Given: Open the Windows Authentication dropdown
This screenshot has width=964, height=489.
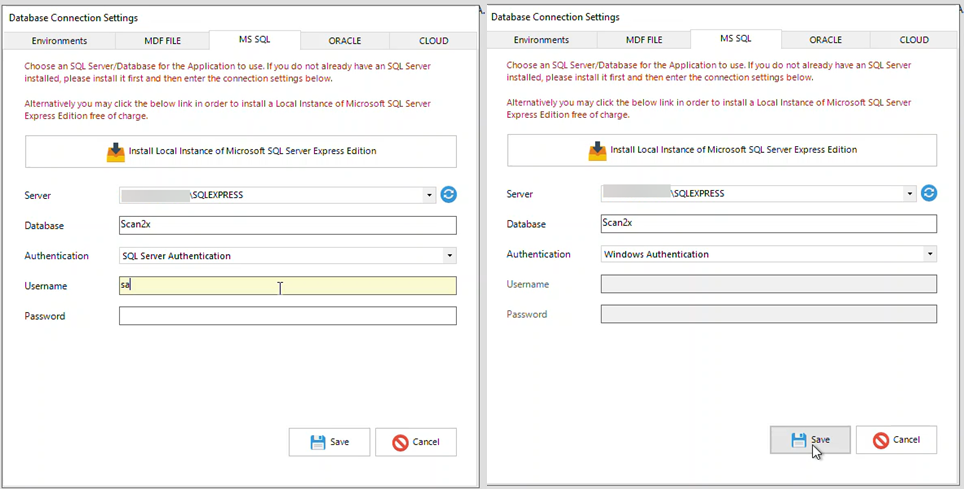Looking at the screenshot, I should click(x=930, y=254).
